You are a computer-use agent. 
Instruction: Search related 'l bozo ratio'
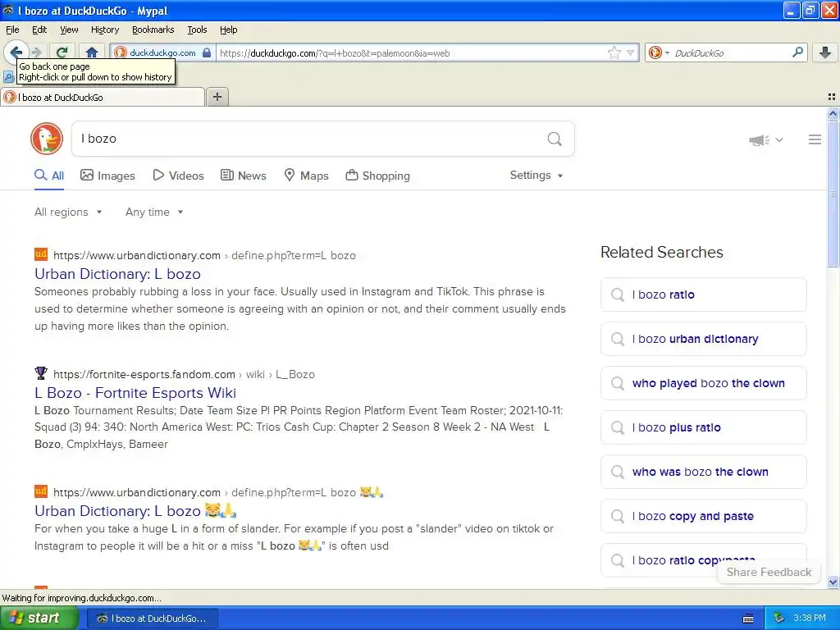[x=703, y=294]
